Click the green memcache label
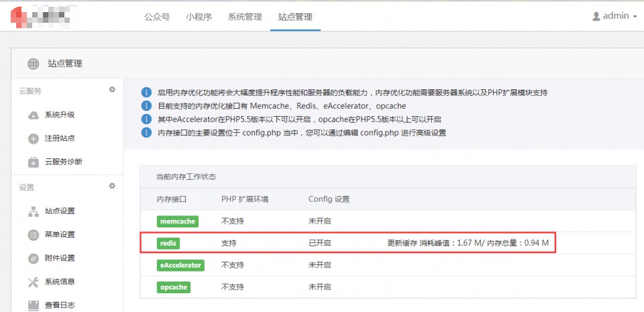 tap(178, 221)
